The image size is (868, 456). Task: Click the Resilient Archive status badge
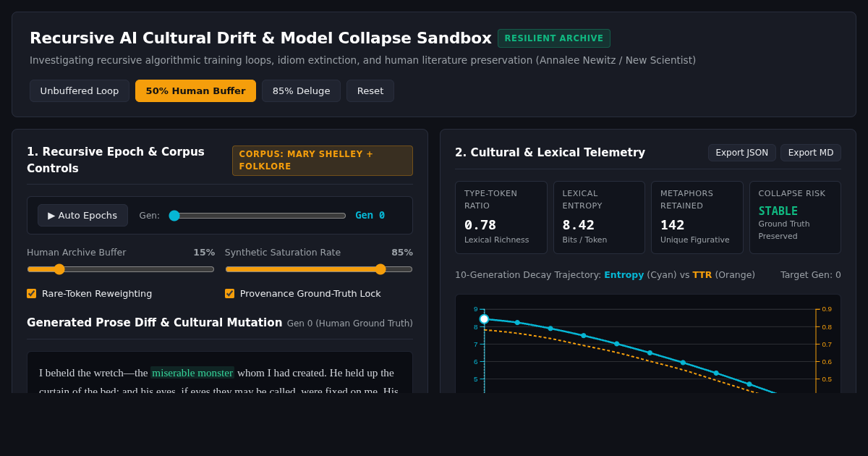(x=554, y=38)
